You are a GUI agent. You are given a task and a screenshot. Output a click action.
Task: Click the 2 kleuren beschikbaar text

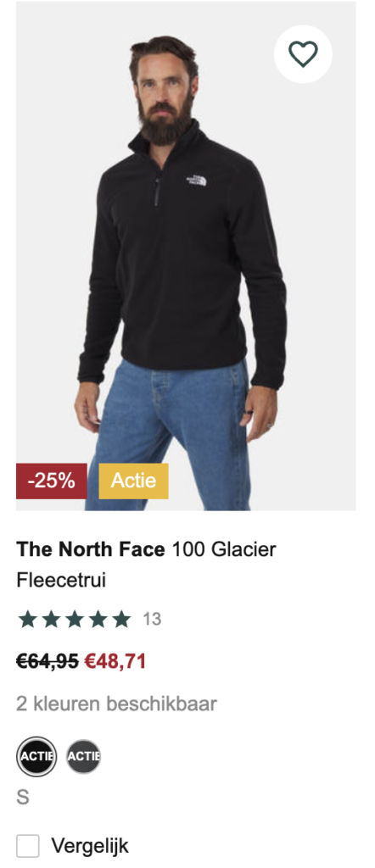(x=116, y=704)
